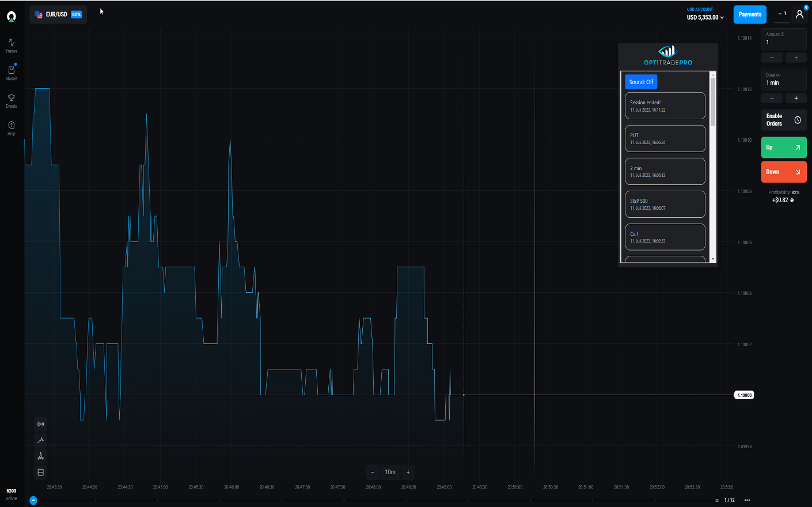Open the chart layout split tool

[x=41, y=472]
